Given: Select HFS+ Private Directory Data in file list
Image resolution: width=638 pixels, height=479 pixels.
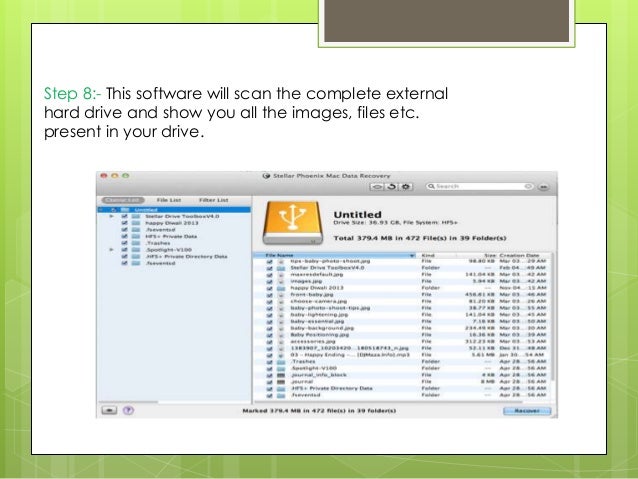Looking at the screenshot, I should coord(402,388).
